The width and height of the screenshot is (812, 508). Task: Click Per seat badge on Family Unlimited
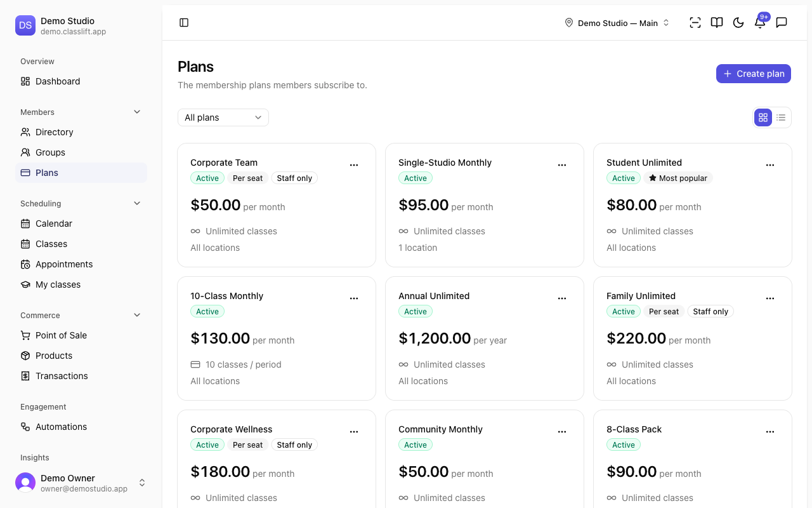(664, 312)
